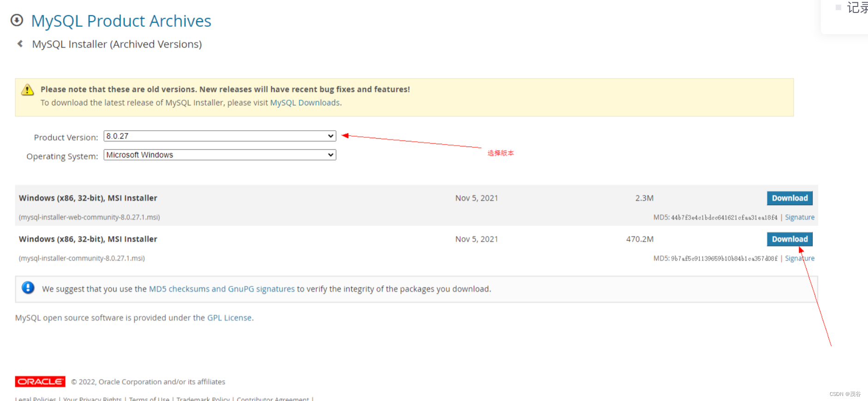
Task: Download the 470.2M community installer
Action: 790,239
